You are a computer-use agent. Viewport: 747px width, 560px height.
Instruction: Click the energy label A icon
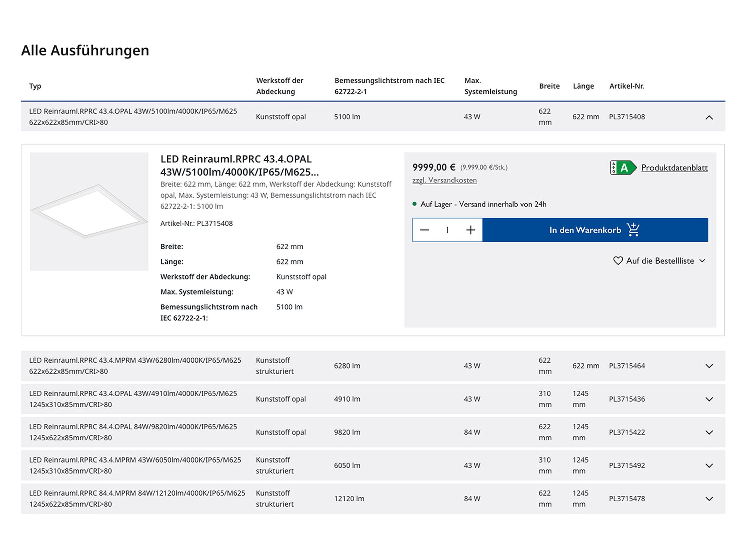tap(623, 168)
